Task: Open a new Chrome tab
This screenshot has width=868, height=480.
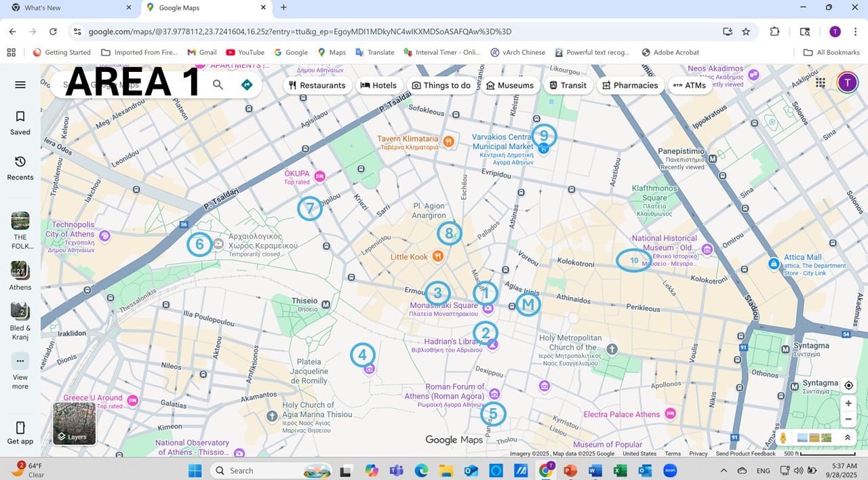Action: click(283, 7)
